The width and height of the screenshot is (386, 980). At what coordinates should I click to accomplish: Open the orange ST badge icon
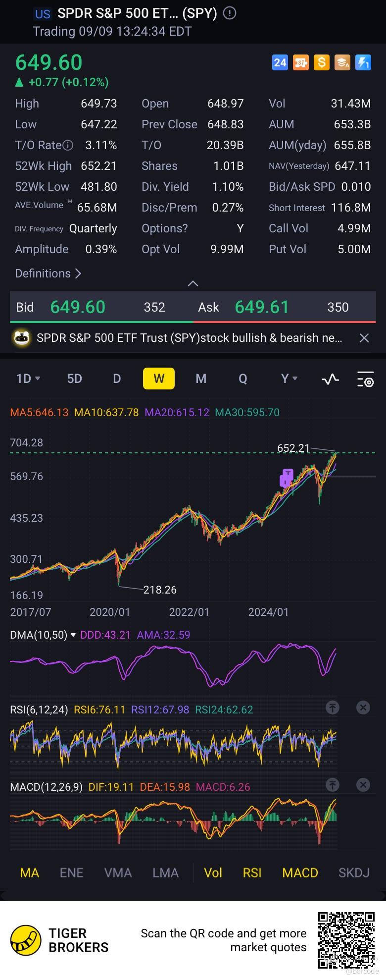click(301, 62)
